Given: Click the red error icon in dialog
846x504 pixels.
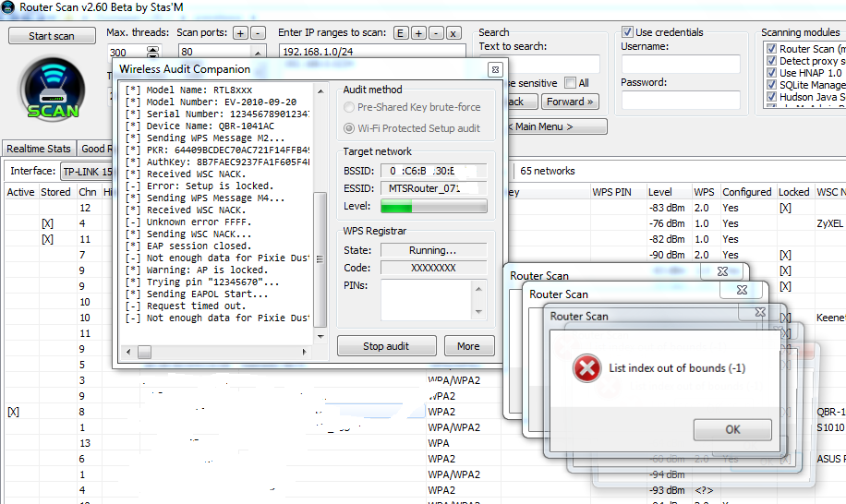Looking at the screenshot, I should pos(586,368).
